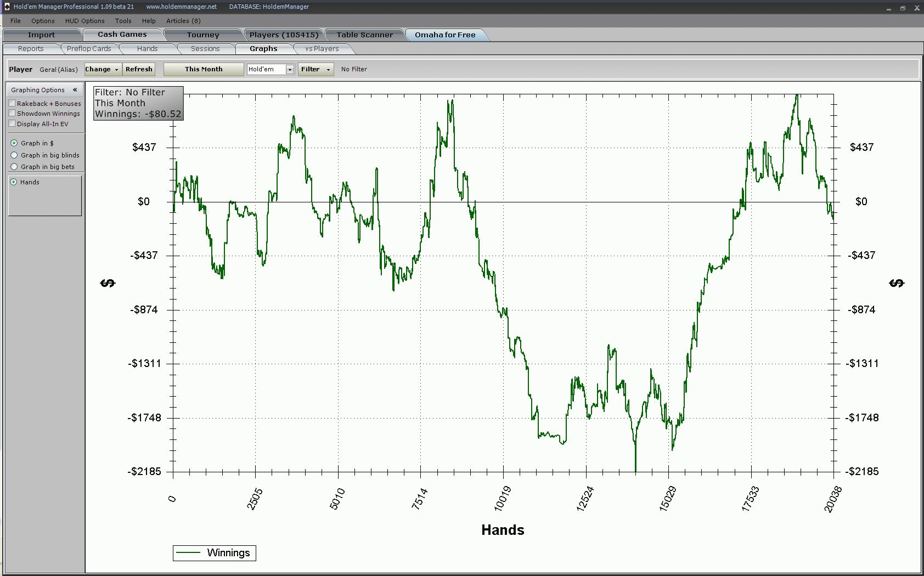Open the File menu
Viewport: 924px width, 576px height.
pyautogui.click(x=15, y=21)
